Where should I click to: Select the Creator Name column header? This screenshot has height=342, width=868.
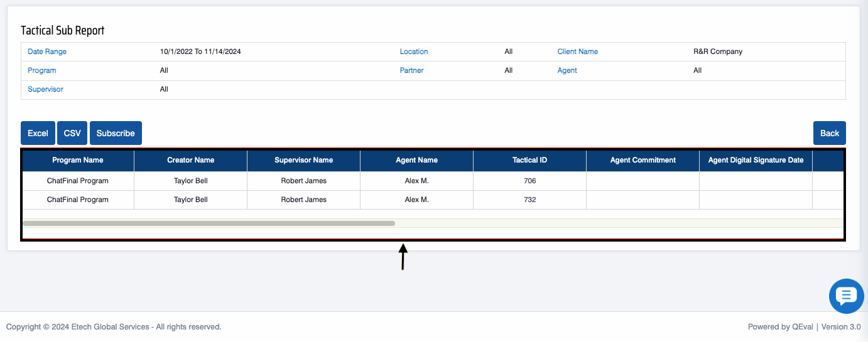pos(190,160)
